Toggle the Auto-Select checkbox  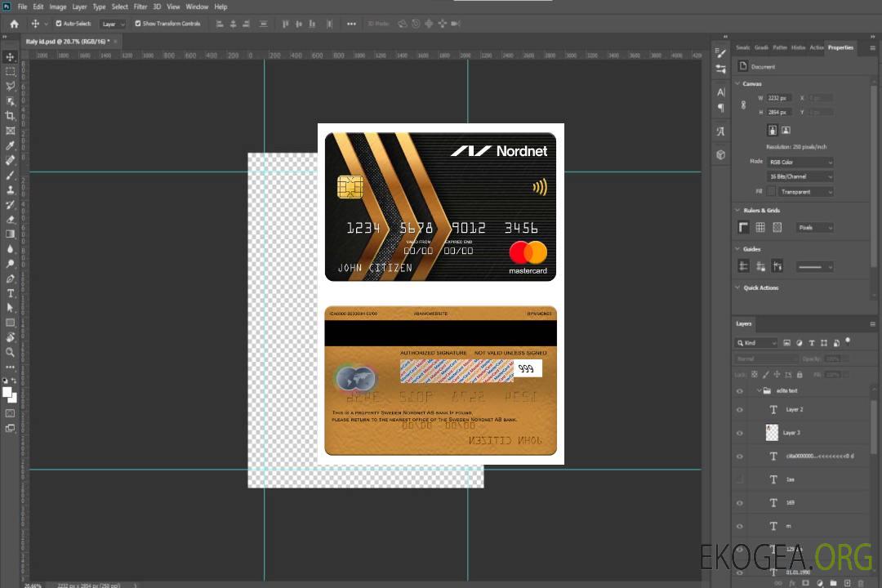[x=59, y=24]
